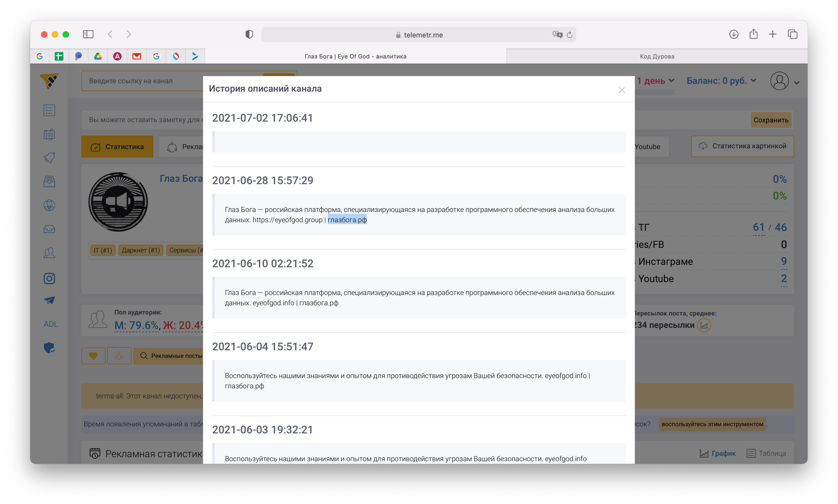Image resolution: width=838 pixels, height=504 pixels.
Task: Click the 61 TG mentions number
Action: pyautogui.click(x=759, y=227)
